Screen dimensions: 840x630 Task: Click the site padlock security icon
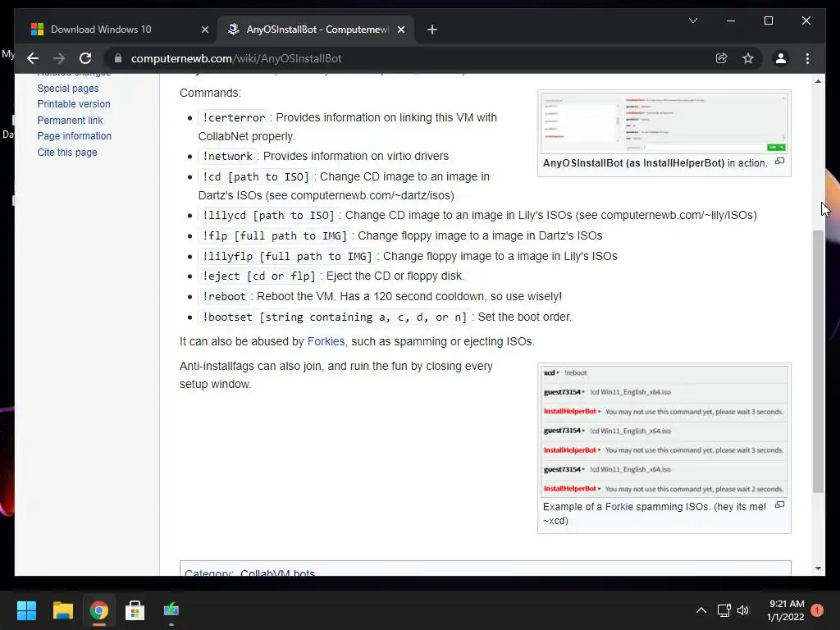tap(118, 58)
